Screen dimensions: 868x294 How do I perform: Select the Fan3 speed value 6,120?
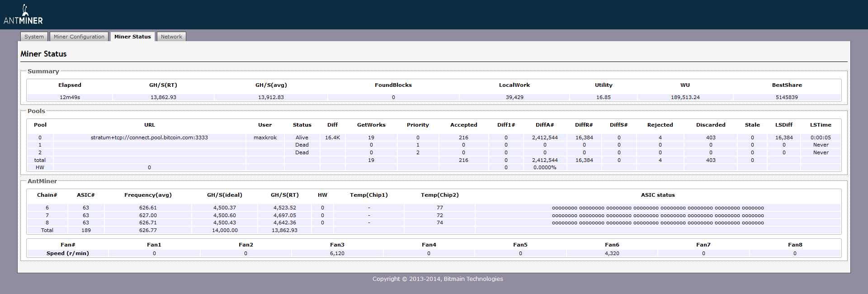click(337, 253)
